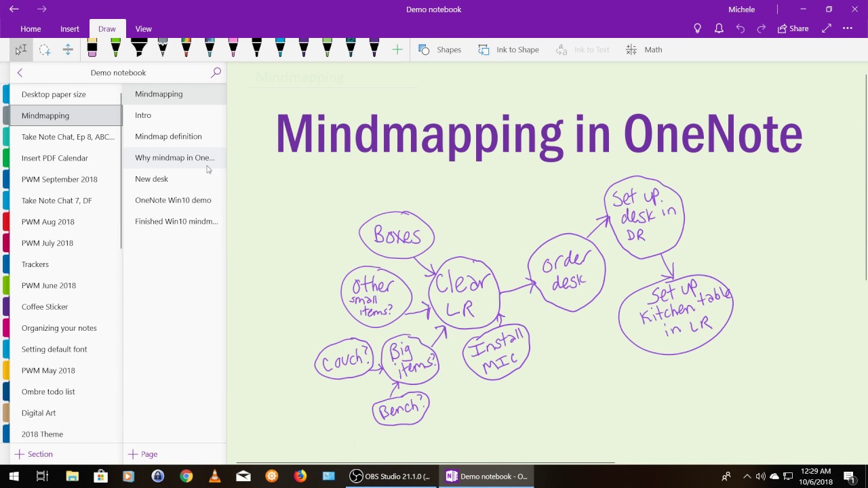Open the Mindmap definition page
The width and height of the screenshot is (868, 488).
click(x=175, y=136)
